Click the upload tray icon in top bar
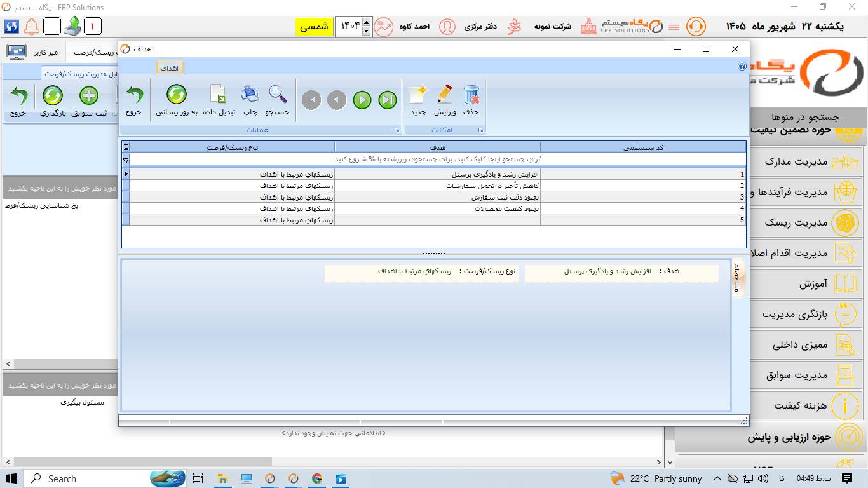This screenshot has width=868, height=488. [72, 26]
